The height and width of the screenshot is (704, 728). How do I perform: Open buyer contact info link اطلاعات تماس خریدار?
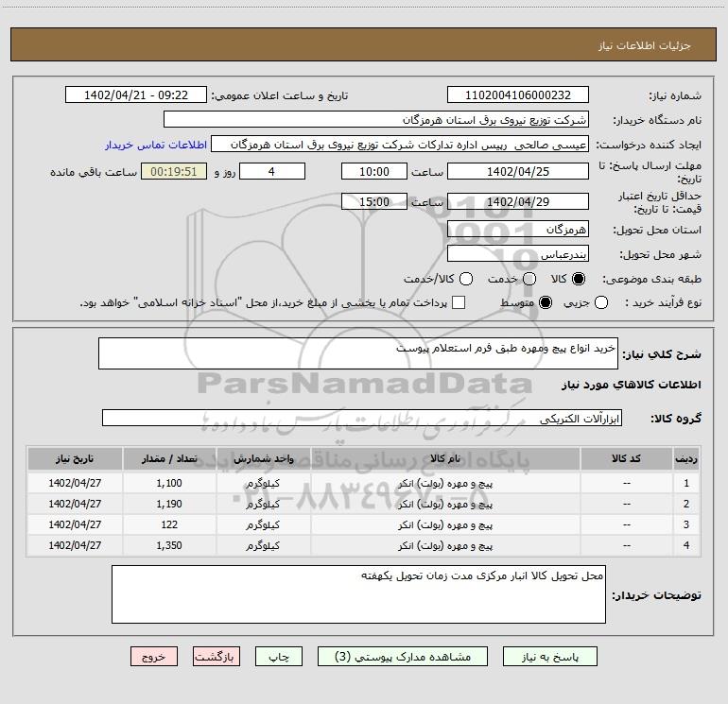point(156,145)
